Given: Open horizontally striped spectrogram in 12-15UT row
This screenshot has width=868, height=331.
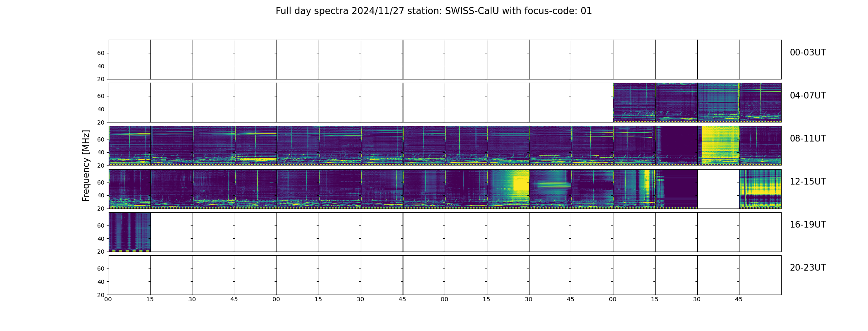Looking at the screenshot, I should point(550,189).
